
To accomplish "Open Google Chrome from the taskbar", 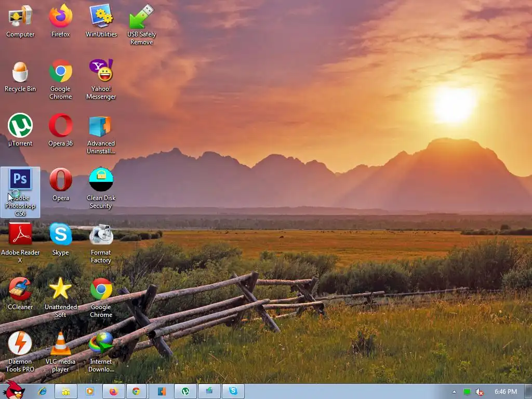I will click(x=136, y=392).
